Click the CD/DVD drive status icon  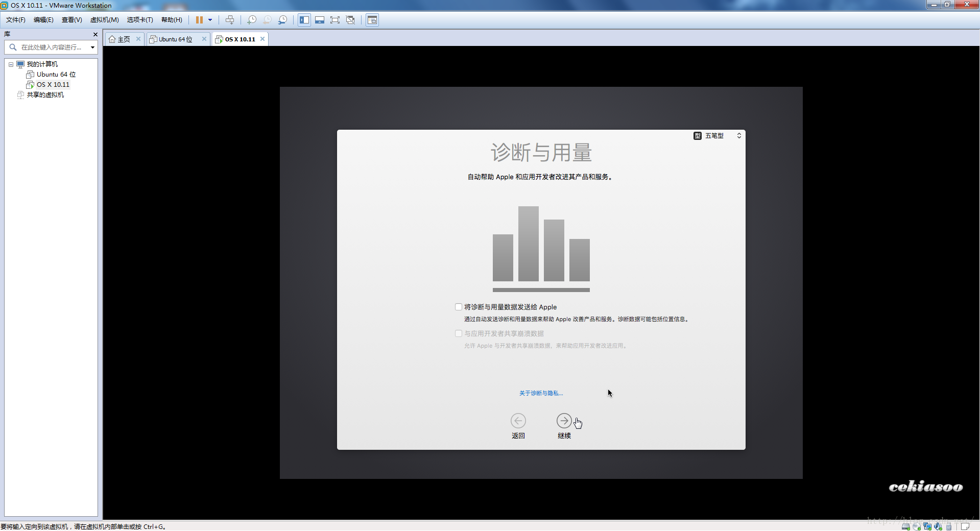pyautogui.click(x=917, y=526)
